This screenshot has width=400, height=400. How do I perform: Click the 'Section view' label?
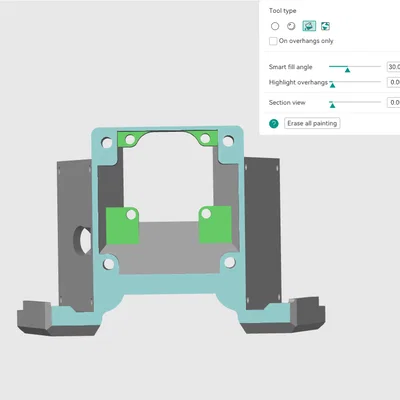[x=287, y=103]
